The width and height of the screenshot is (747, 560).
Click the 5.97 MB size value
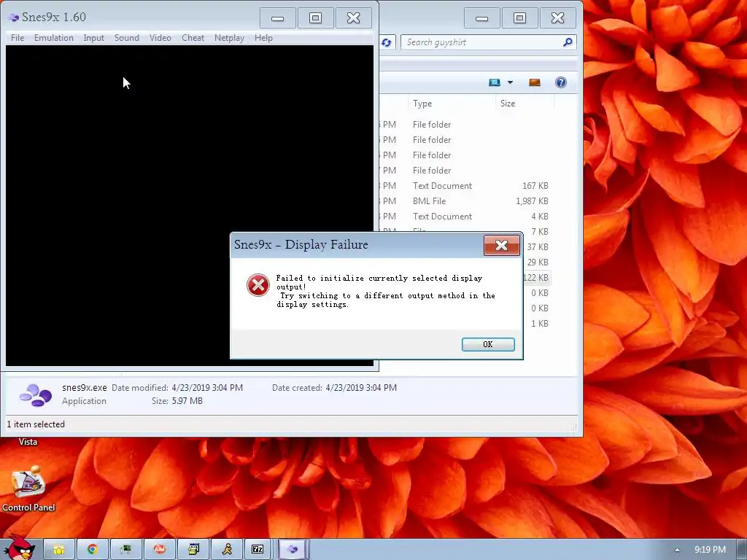pos(187,401)
